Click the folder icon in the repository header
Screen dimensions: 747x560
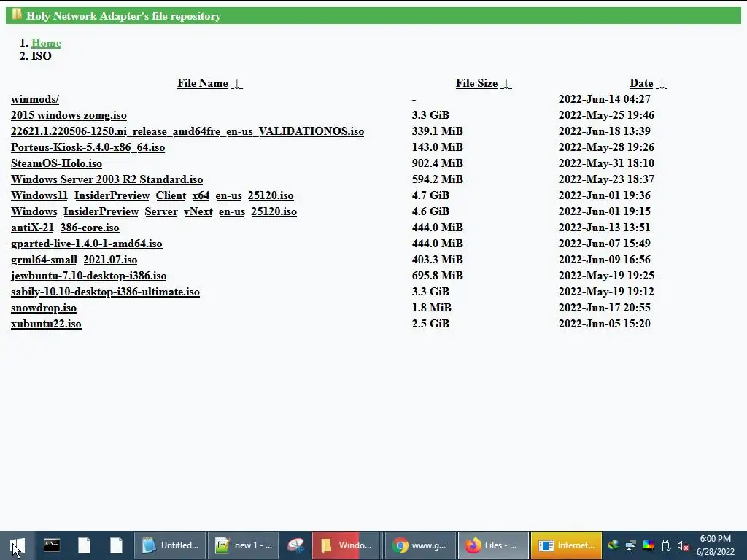point(17,14)
